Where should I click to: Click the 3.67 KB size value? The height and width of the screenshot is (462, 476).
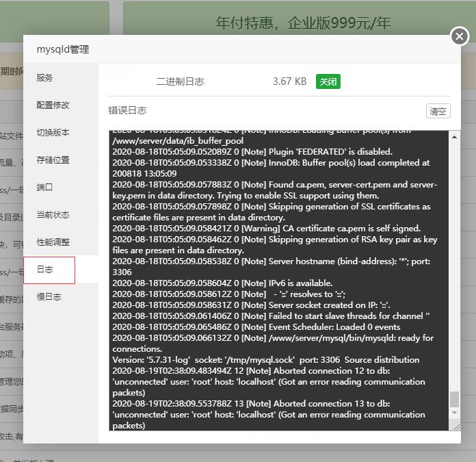click(x=289, y=81)
